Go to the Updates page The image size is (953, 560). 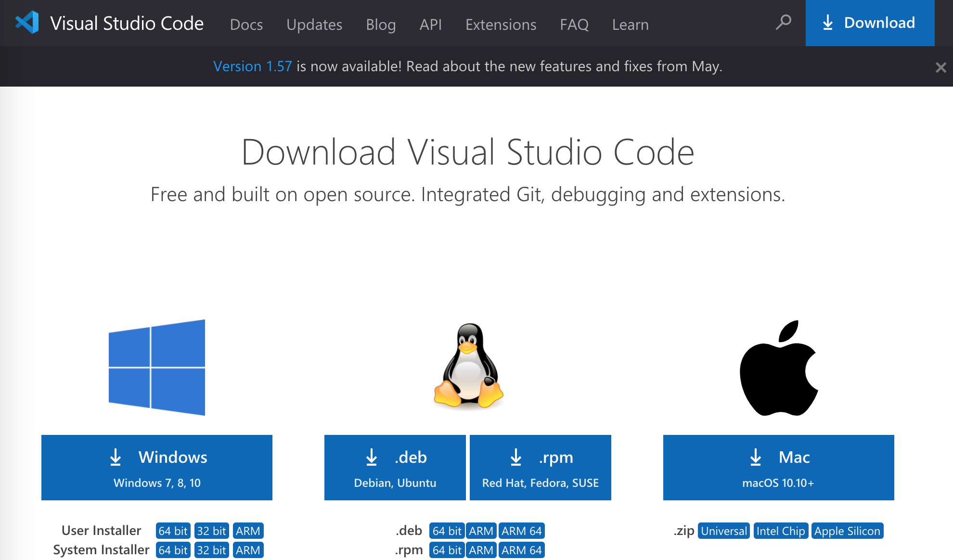314,25
